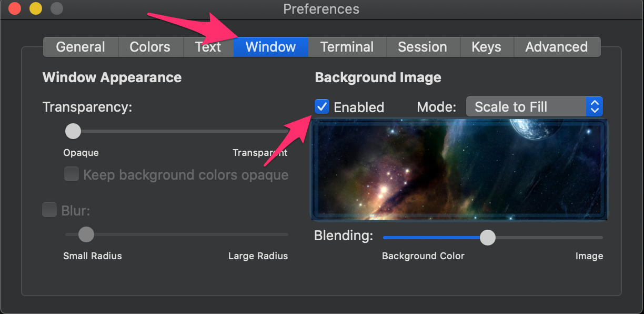644x314 pixels.
Task: Switch to the General tab
Action: 80,47
